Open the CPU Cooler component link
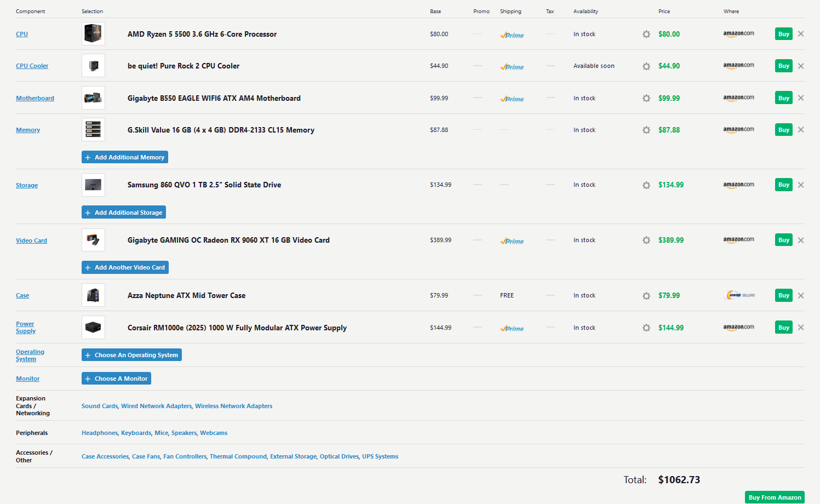The height and width of the screenshot is (504, 820). pos(32,66)
